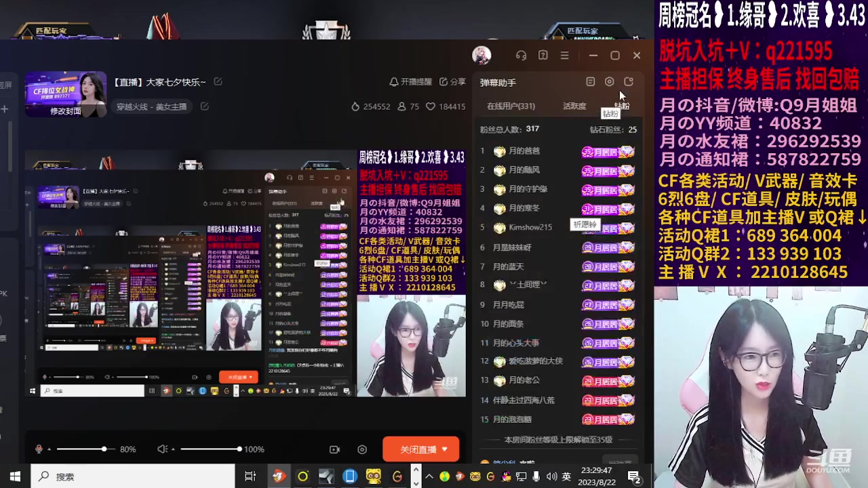
Task: Click the stream preview canvas
Action: (x=245, y=273)
